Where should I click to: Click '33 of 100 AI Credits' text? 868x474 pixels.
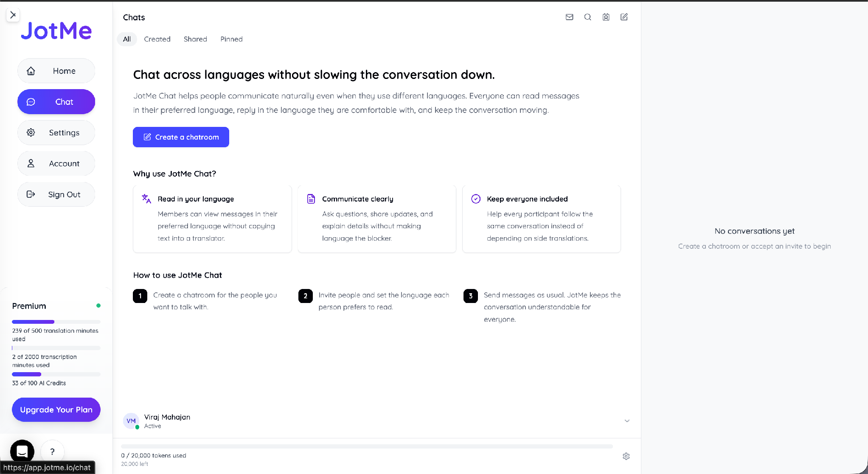(x=39, y=383)
